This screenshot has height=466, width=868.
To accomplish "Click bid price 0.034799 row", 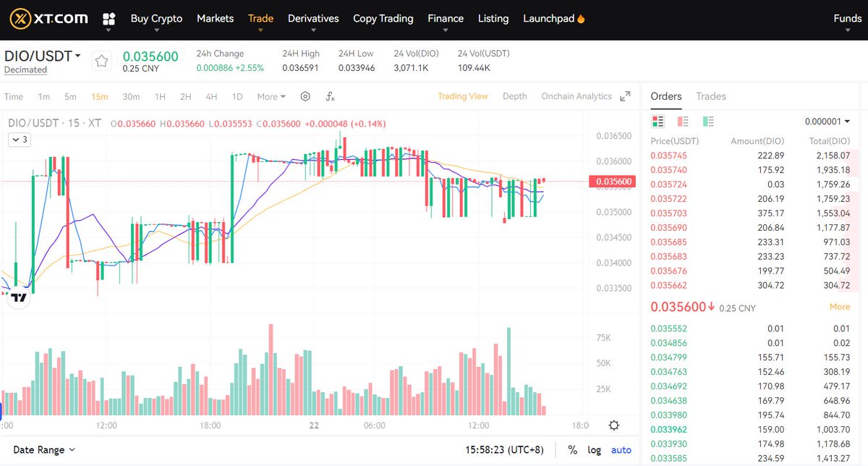I will pos(750,357).
